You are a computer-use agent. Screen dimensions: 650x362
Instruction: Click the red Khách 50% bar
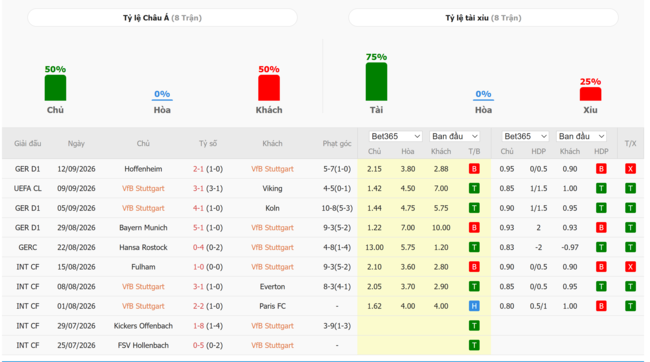pos(269,87)
